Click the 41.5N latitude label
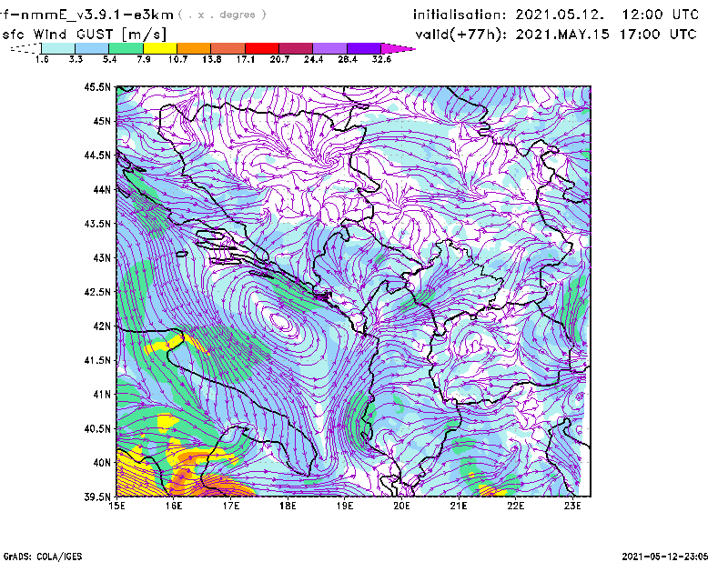 [98, 360]
